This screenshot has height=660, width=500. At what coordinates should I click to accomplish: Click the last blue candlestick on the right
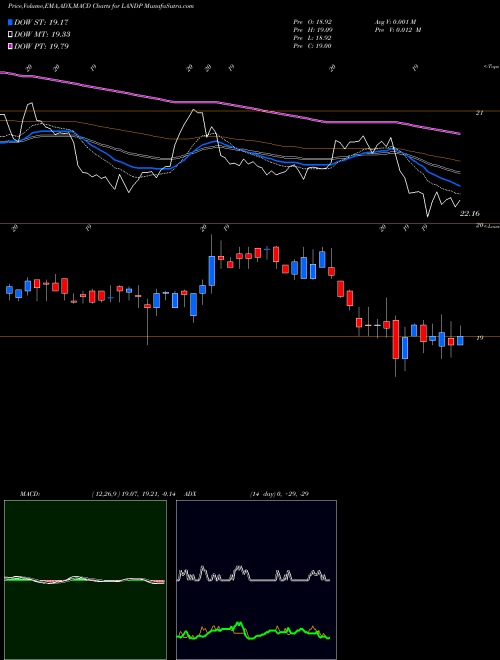[460, 341]
